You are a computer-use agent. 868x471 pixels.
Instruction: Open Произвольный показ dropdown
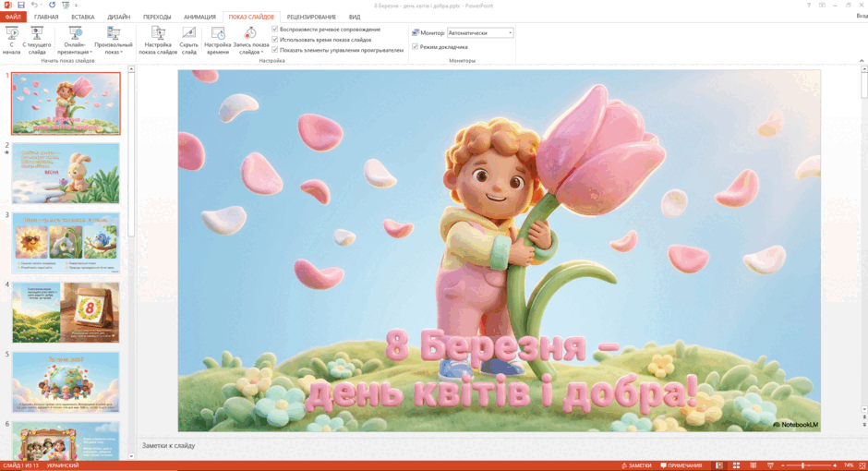tap(114, 41)
